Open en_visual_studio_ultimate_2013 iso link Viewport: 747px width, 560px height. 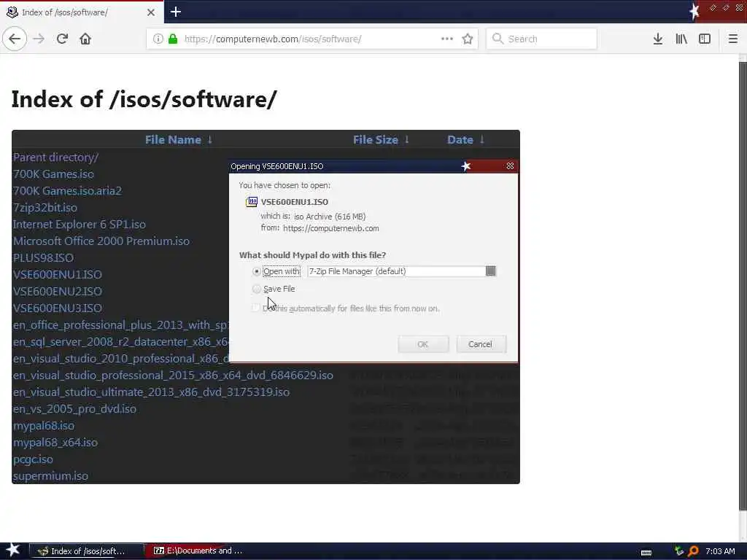coord(151,392)
